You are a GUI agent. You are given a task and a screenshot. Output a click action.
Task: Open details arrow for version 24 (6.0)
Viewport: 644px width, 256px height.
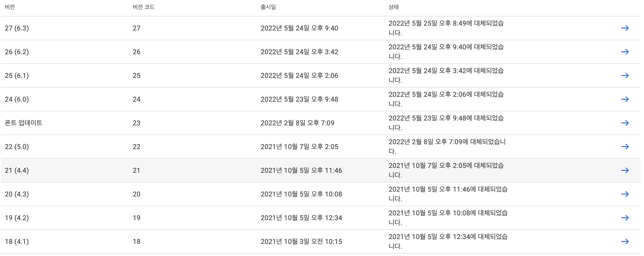point(626,99)
